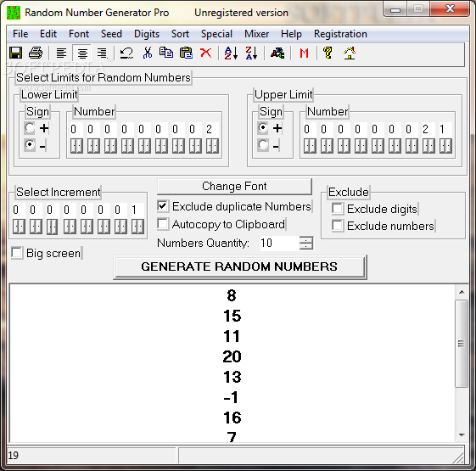Open the Sort menu
476x471 pixels.
click(180, 34)
